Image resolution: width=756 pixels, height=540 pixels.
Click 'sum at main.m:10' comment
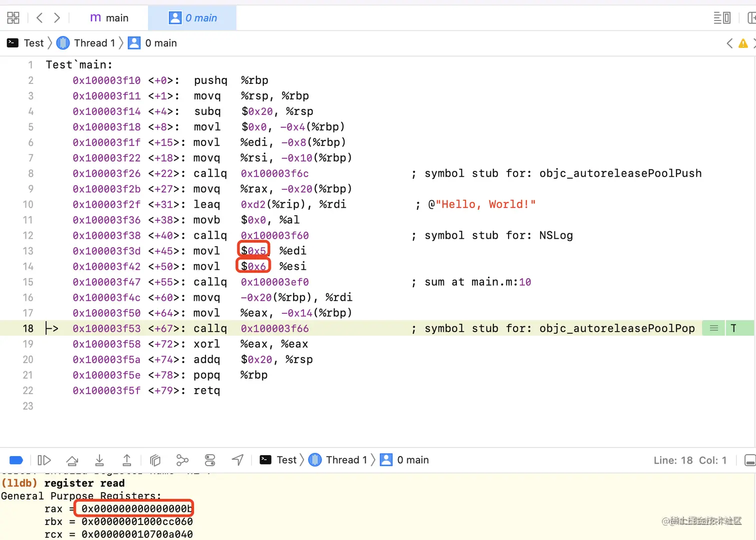(477, 282)
